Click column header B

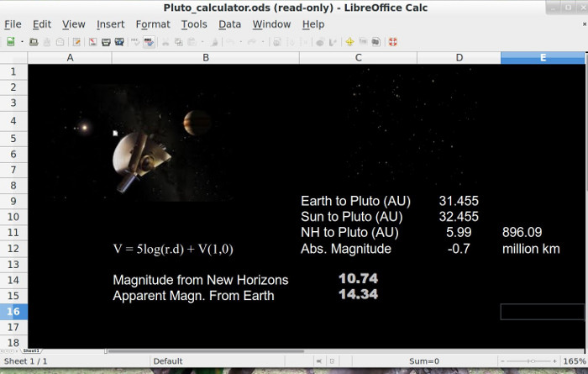pyautogui.click(x=205, y=57)
